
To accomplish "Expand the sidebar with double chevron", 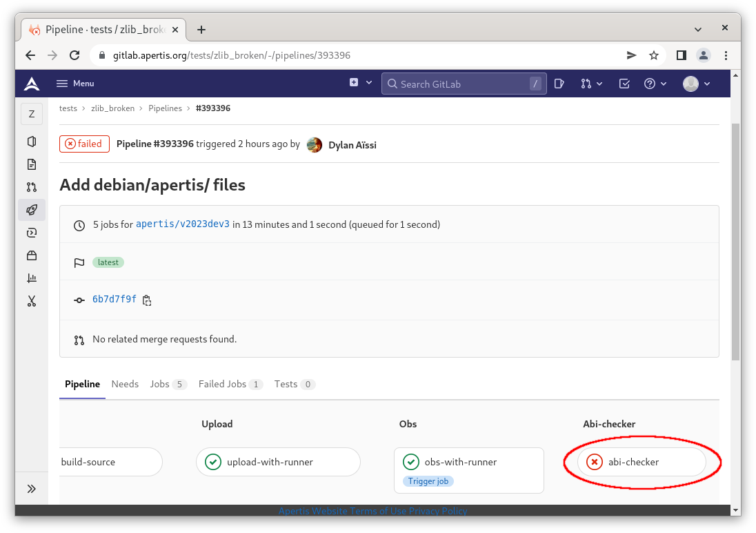I will click(x=32, y=489).
